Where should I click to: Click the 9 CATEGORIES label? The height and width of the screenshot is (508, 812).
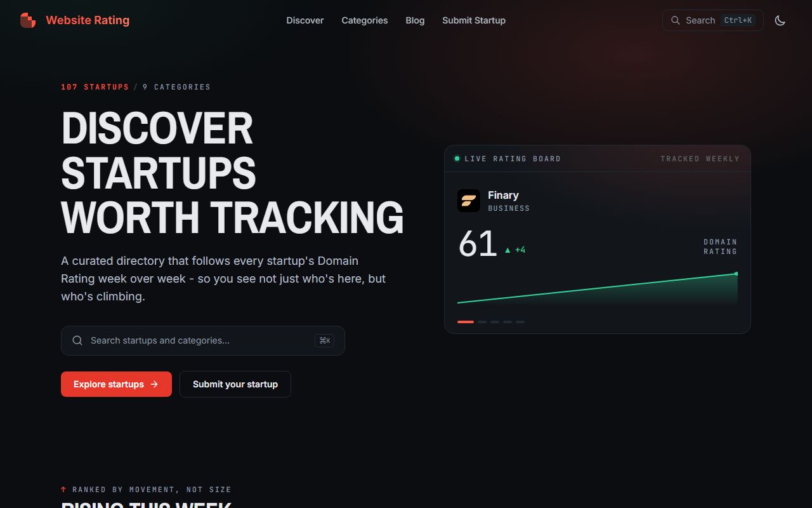pos(176,87)
